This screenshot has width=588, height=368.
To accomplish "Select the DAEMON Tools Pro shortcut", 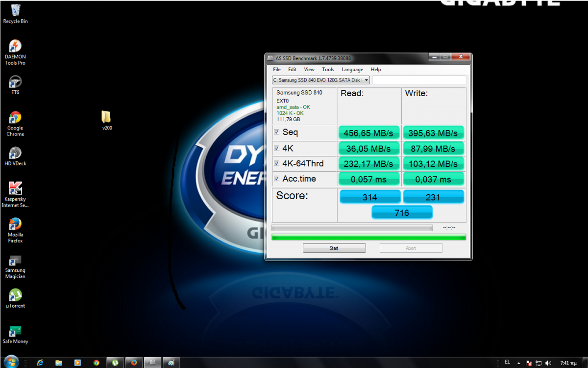I will (15, 53).
